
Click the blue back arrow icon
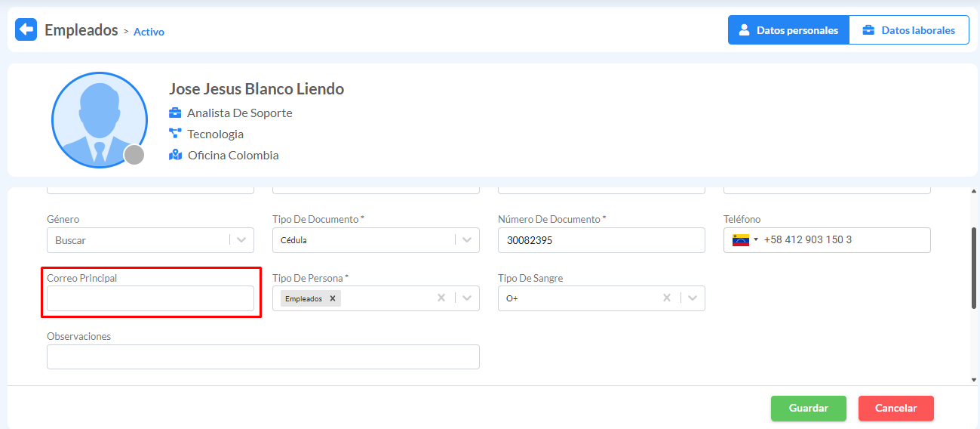pyautogui.click(x=26, y=30)
